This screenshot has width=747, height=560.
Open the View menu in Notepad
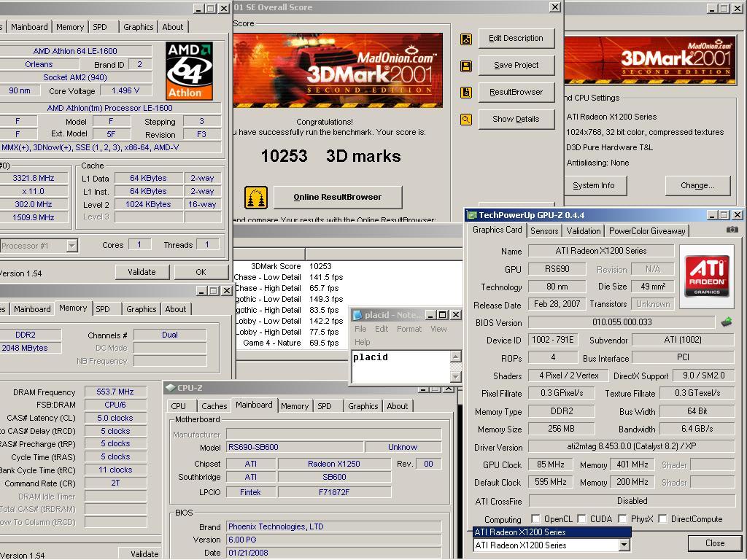click(438, 329)
